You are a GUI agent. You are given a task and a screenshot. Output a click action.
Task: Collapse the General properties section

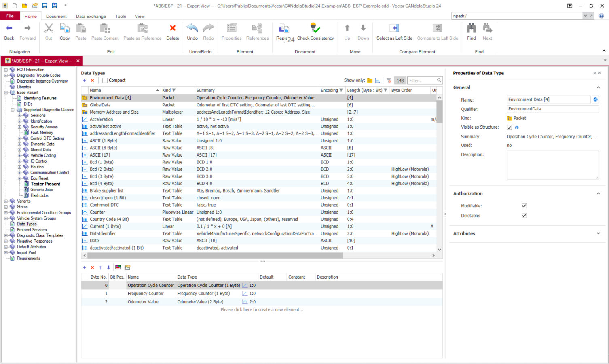598,87
